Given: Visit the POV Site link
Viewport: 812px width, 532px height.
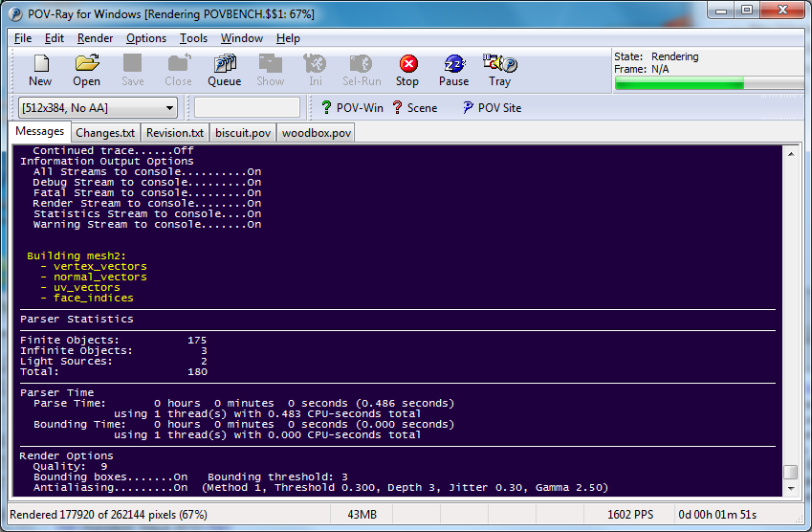Looking at the screenshot, I should 492,108.
